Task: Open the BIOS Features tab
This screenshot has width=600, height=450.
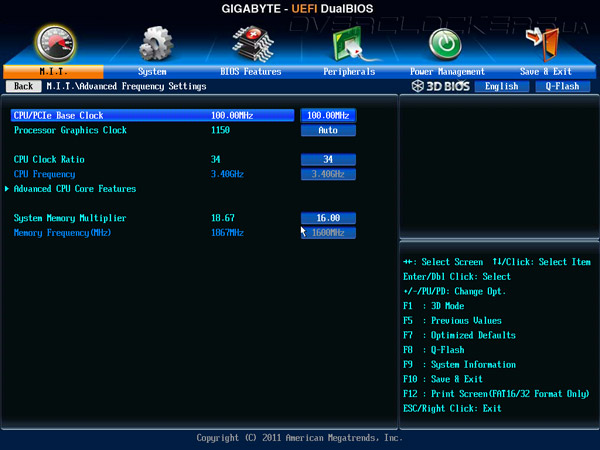Action: click(x=251, y=72)
